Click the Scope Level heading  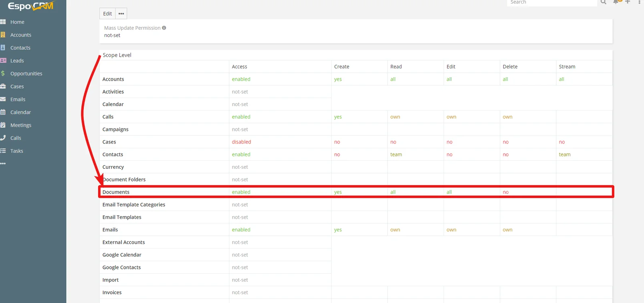117,55
